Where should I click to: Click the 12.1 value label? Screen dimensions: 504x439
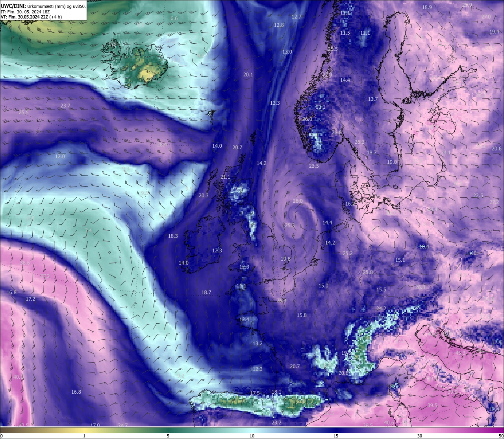coord(365,33)
